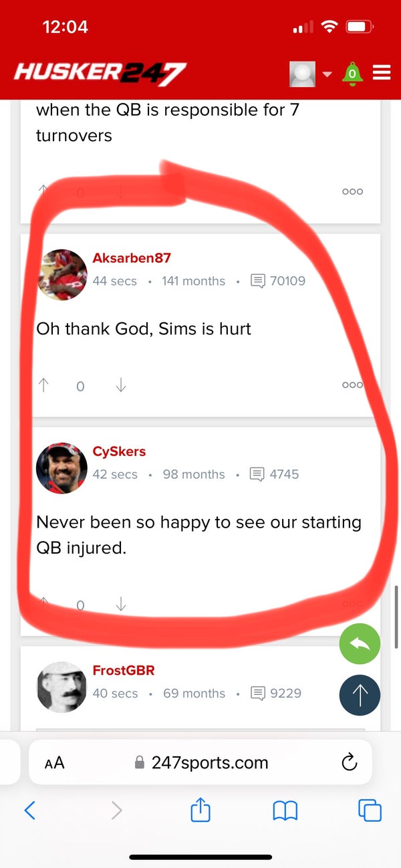The height and width of the screenshot is (868, 401).
Task: Open notifications bell icon
Action: (352, 73)
